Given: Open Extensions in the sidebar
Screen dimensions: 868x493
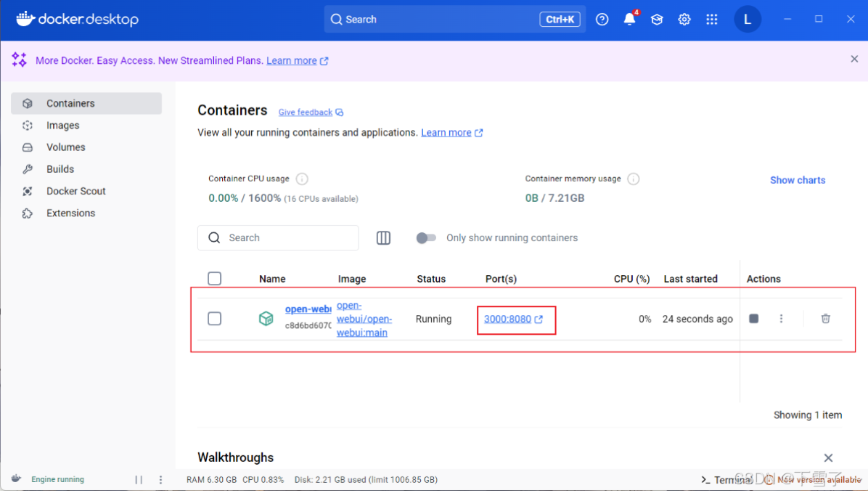Looking at the screenshot, I should (86, 213).
